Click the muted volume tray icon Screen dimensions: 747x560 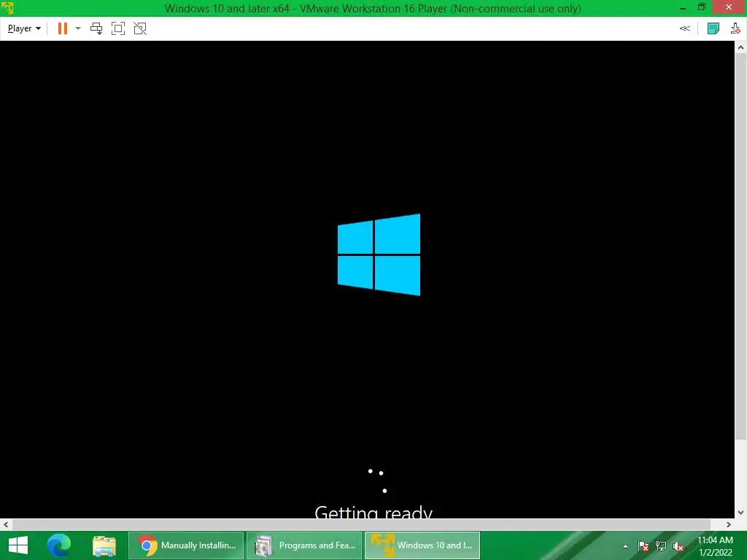pos(678,546)
